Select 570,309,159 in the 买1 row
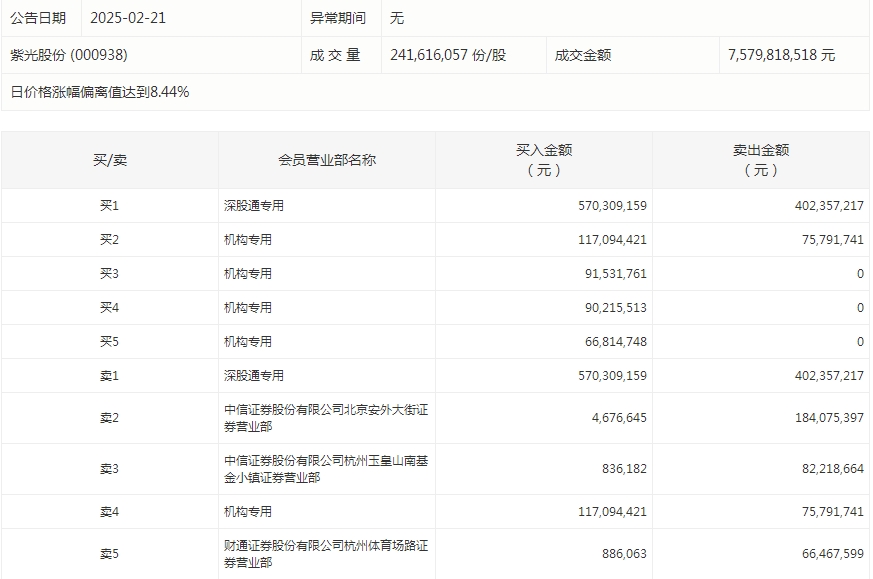The image size is (873, 579). pyautogui.click(x=612, y=205)
